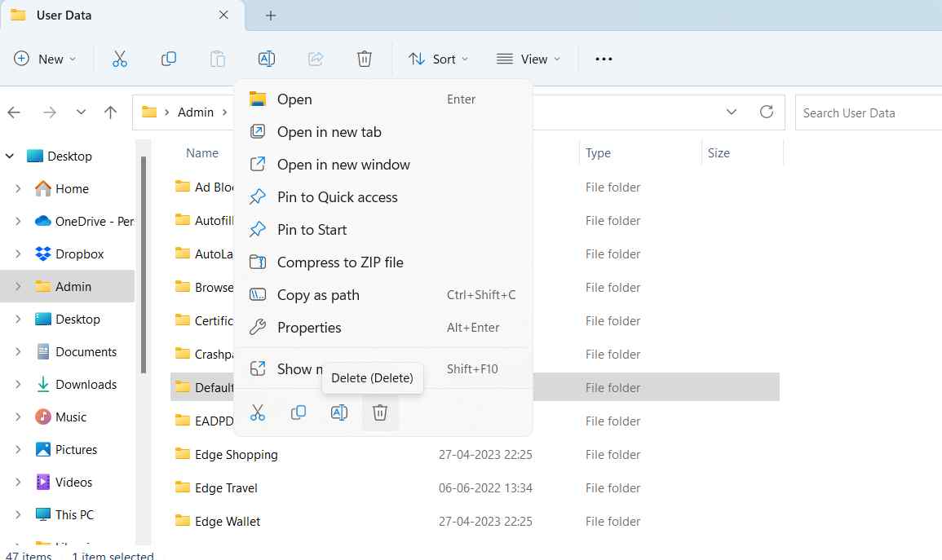Image resolution: width=942 pixels, height=560 pixels.
Task: Select the Rename icon in the toolbar
Action: point(266,58)
